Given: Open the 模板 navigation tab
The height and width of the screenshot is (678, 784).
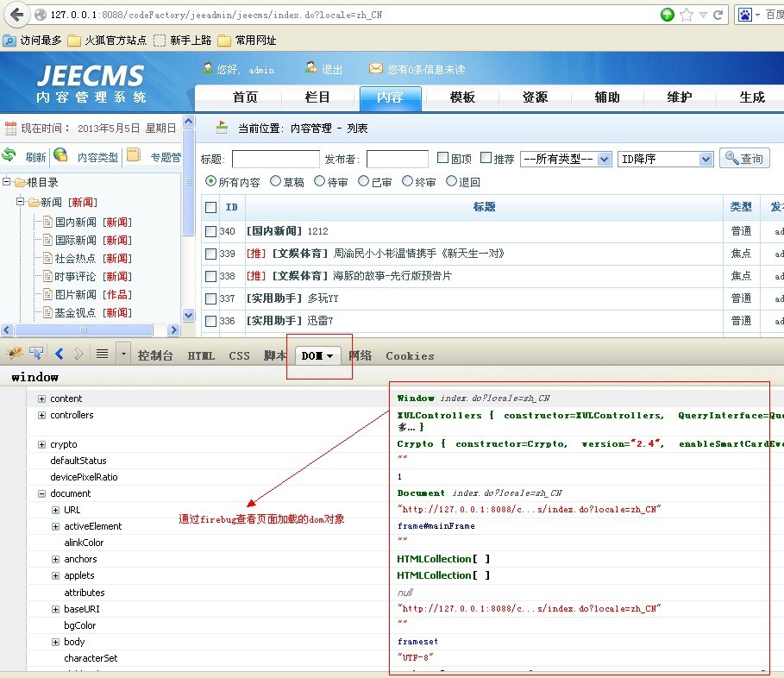Looking at the screenshot, I should click(462, 97).
